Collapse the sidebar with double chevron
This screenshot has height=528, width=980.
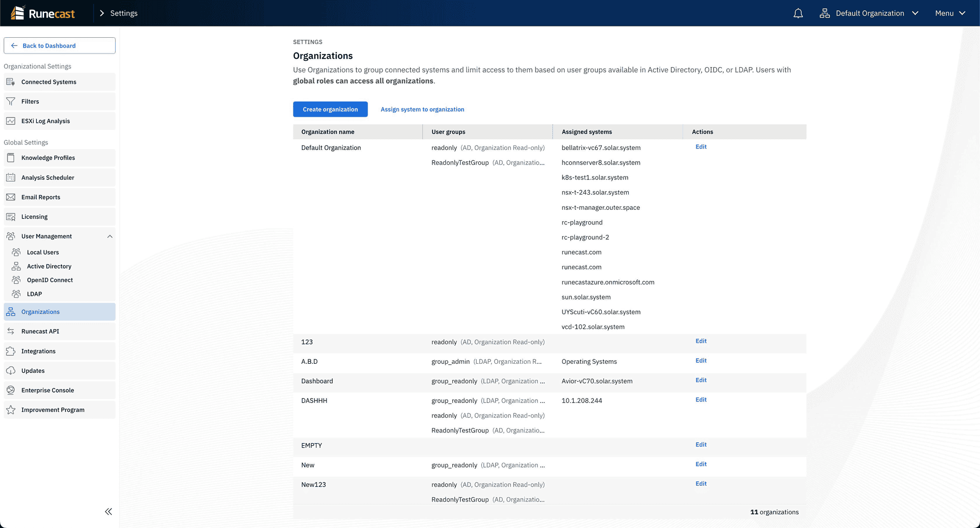pos(108,511)
